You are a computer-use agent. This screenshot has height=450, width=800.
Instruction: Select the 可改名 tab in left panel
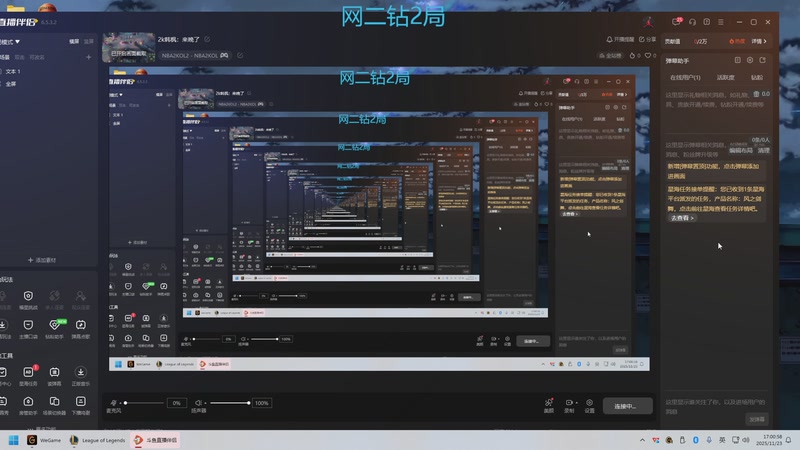[x=36, y=57]
